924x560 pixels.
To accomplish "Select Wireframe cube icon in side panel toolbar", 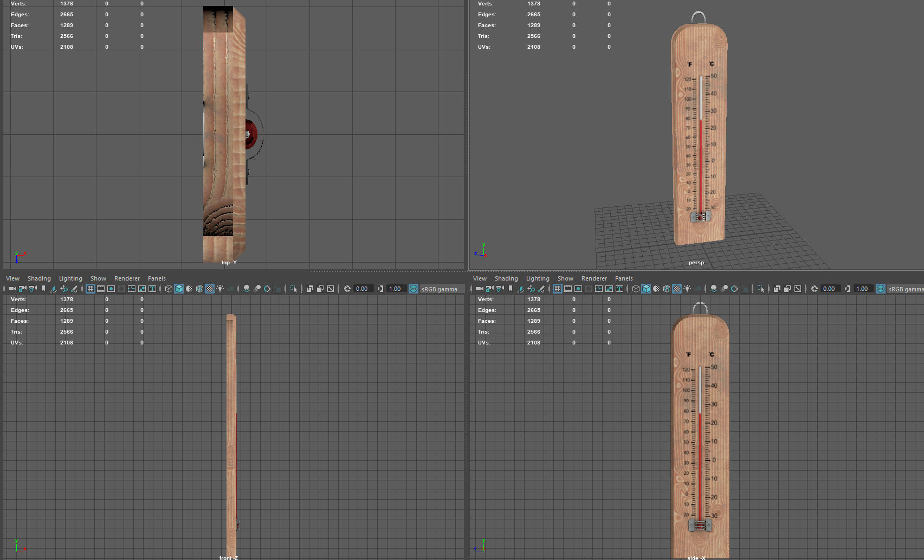I will pyautogui.click(x=636, y=289).
